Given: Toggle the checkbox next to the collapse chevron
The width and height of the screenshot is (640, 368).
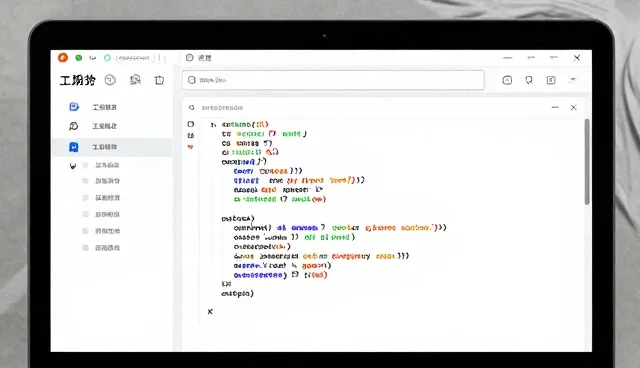Looking at the screenshot, I should (x=85, y=165).
